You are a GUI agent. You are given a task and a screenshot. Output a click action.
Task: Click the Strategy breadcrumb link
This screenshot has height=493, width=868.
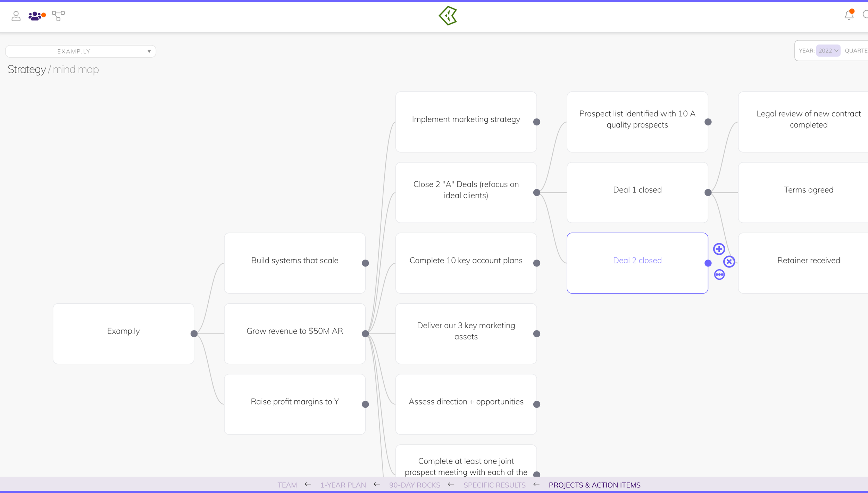27,69
